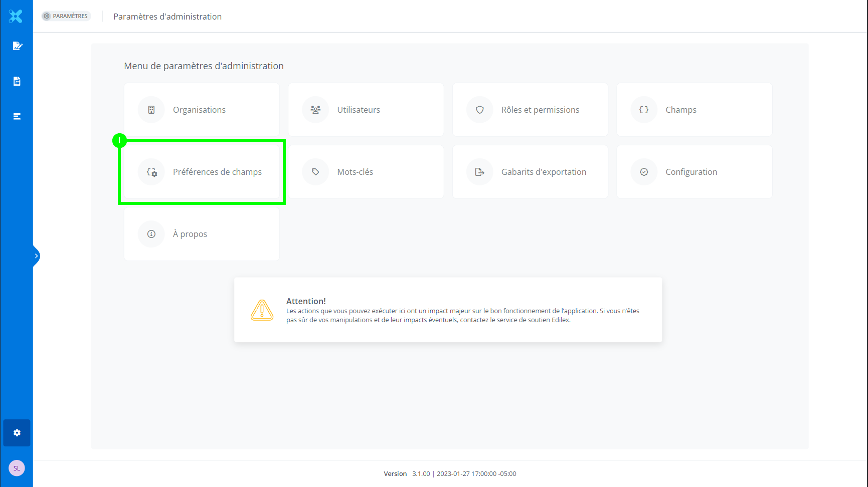
Task: Click the Utilisateurs label
Action: 359,110
